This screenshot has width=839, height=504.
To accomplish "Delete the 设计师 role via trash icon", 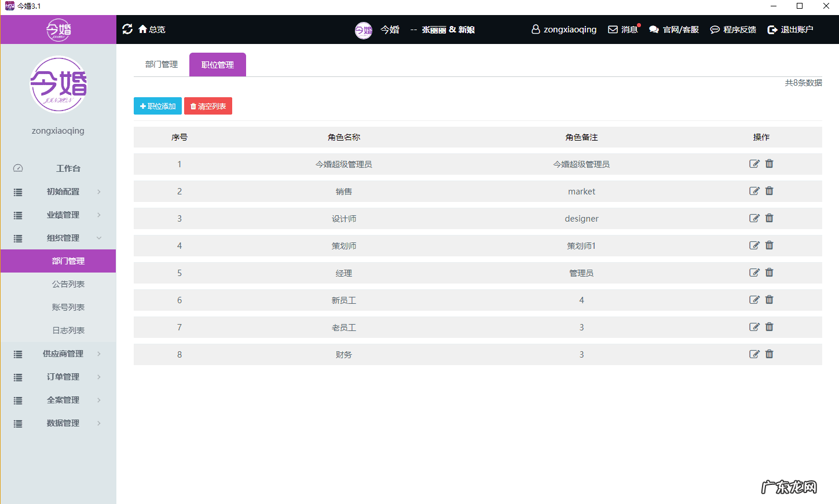I will click(x=769, y=218).
